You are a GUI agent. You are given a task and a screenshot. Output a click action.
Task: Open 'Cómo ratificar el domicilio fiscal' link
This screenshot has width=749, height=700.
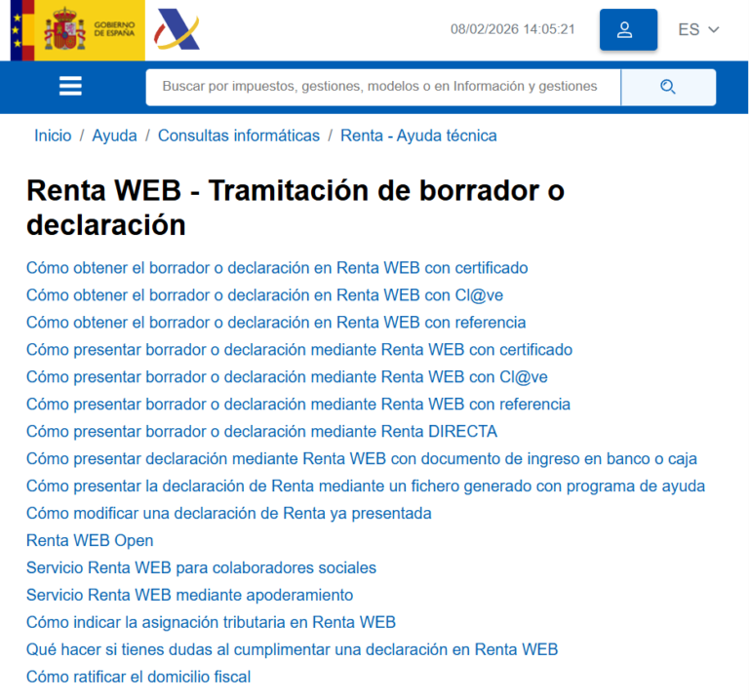point(138,677)
